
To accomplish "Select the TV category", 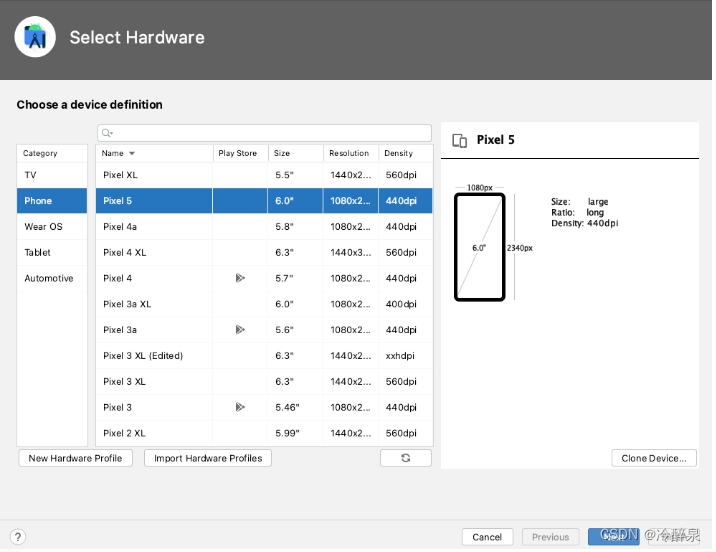I will pyautogui.click(x=52, y=175).
